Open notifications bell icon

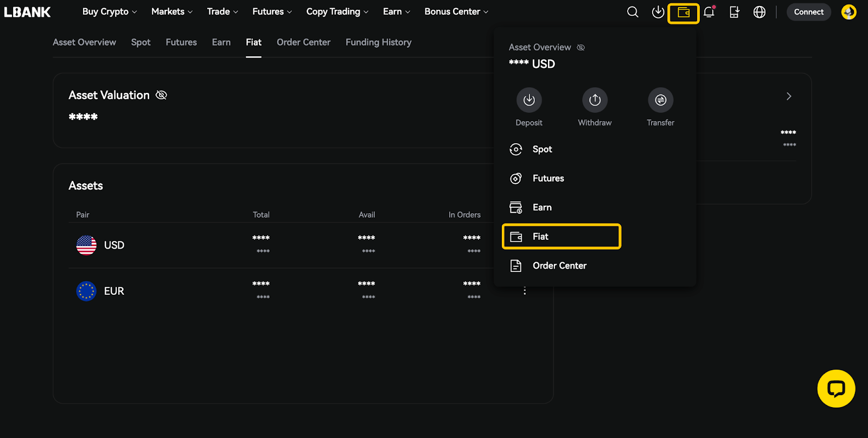pos(709,12)
